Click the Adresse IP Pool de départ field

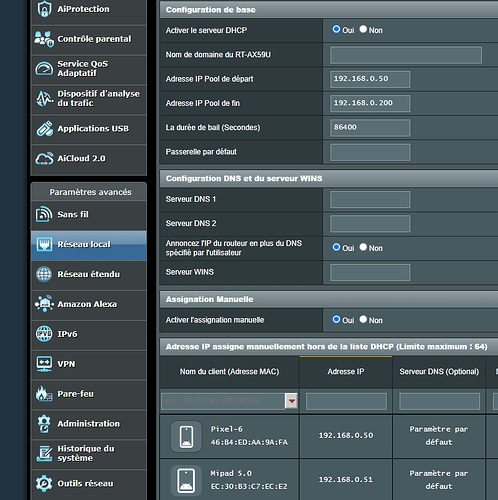370,79
